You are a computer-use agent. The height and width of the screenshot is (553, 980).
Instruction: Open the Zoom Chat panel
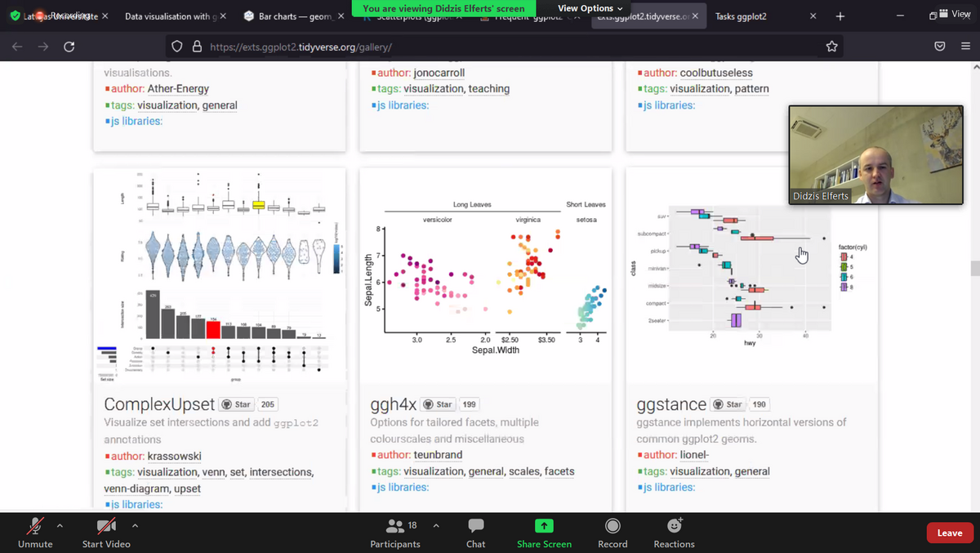coord(476,532)
